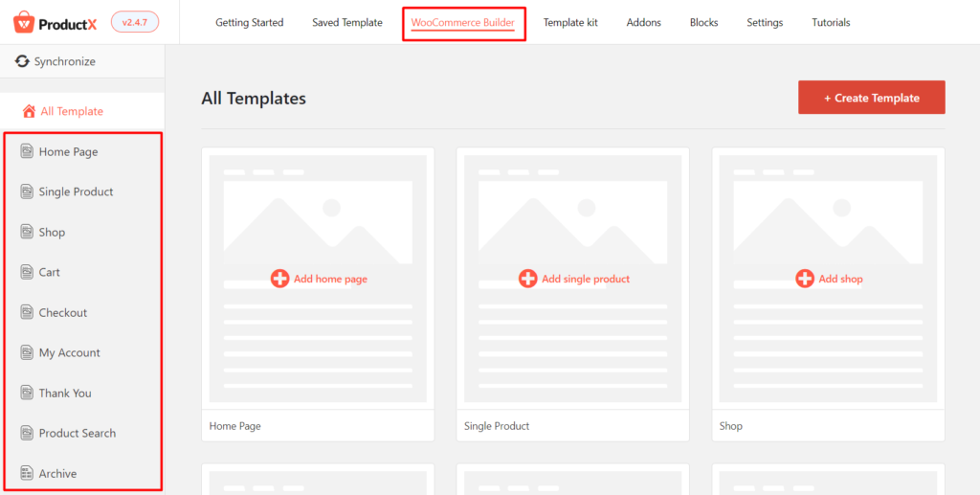The image size is (980, 495).
Task: Select Product Search in sidebar list
Action: coord(78,433)
